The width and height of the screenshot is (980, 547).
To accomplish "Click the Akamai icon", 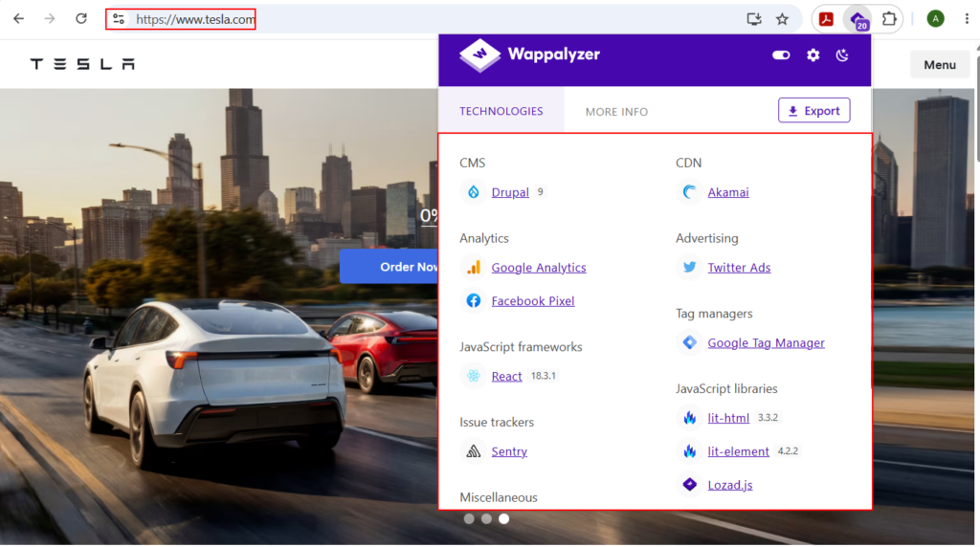I will click(x=689, y=191).
